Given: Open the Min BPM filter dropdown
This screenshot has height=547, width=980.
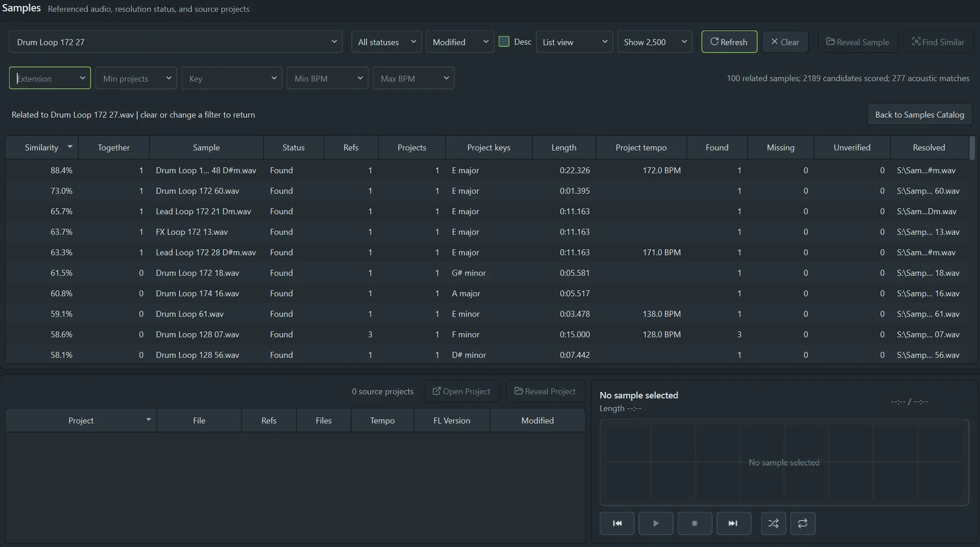Looking at the screenshot, I should pos(327,78).
